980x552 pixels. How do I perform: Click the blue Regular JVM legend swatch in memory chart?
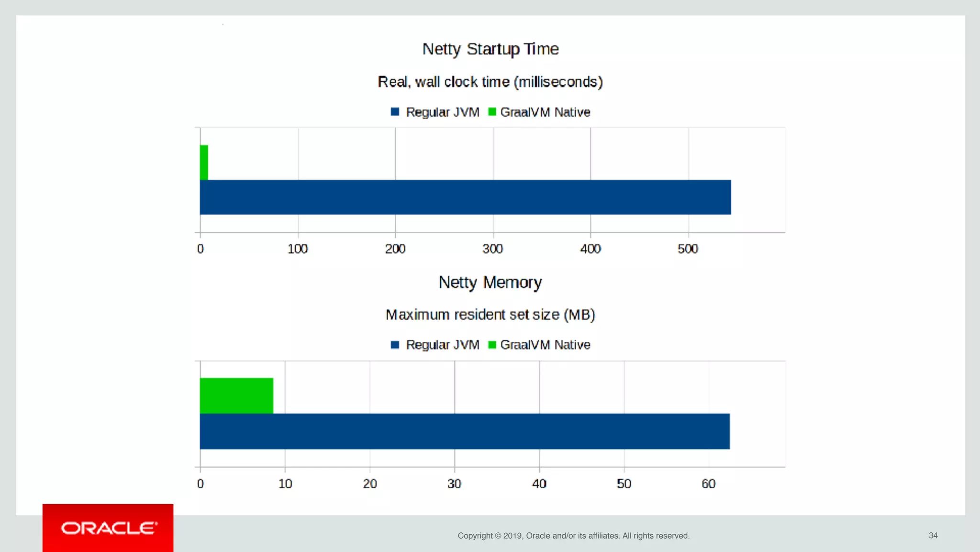[x=395, y=345]
